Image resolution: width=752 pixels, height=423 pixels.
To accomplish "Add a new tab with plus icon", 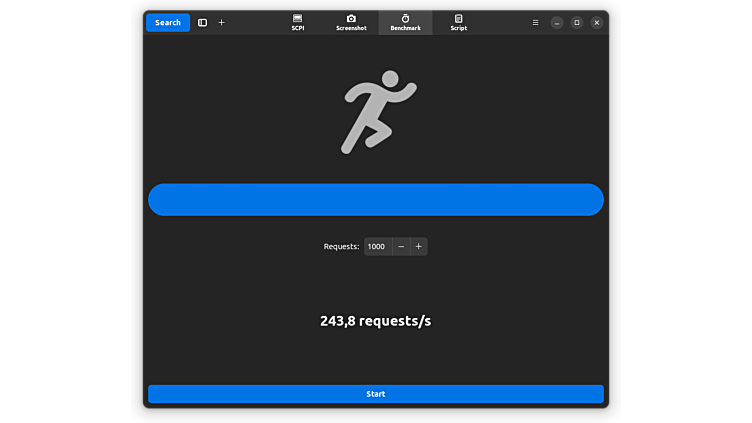I will (221, 22).
